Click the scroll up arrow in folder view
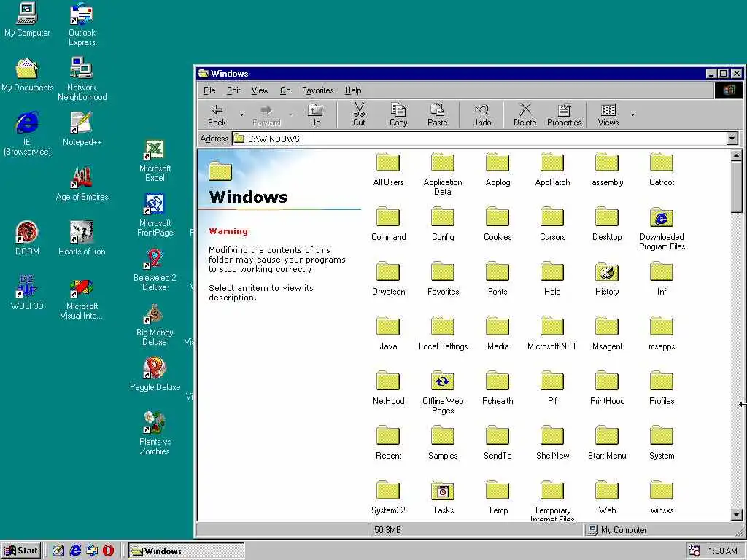 736,156
